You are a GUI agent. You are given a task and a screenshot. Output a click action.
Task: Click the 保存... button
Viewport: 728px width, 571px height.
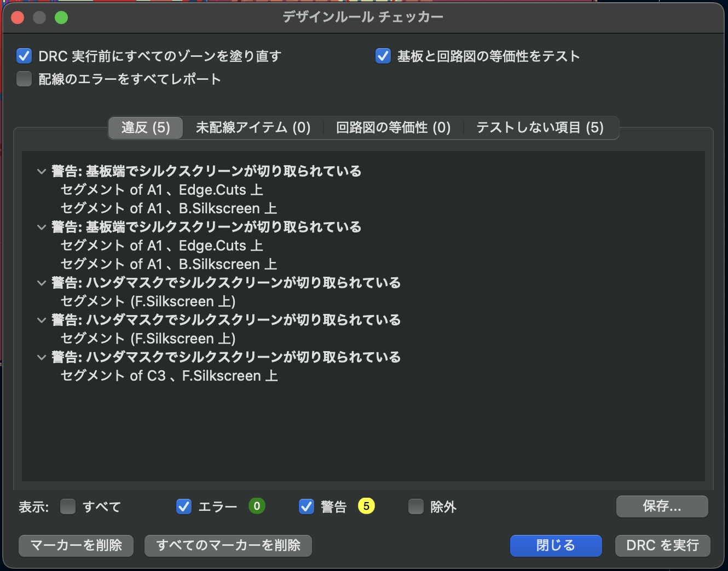pyautogui.click(x=662, y=506)
